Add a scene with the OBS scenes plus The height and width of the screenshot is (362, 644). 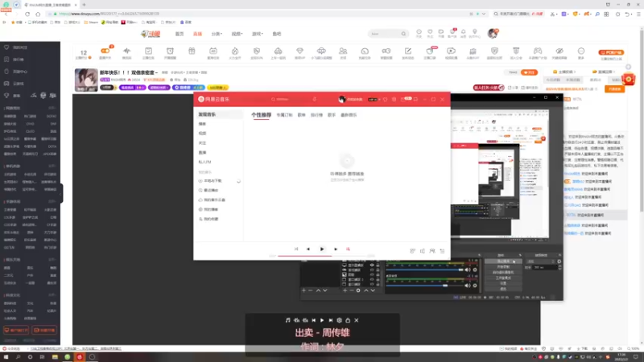coord(304,290)
